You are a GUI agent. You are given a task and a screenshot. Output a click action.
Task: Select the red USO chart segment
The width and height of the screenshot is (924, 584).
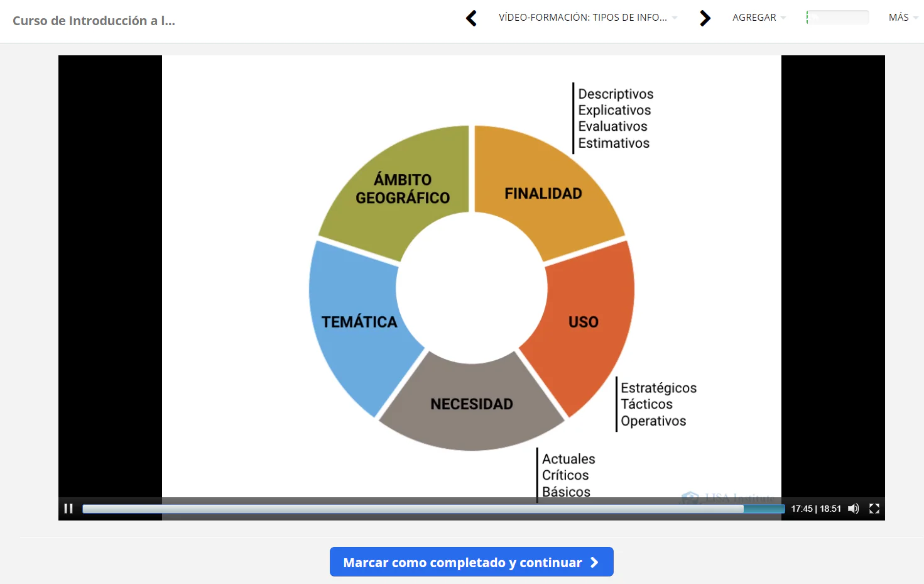pos(583,322)
